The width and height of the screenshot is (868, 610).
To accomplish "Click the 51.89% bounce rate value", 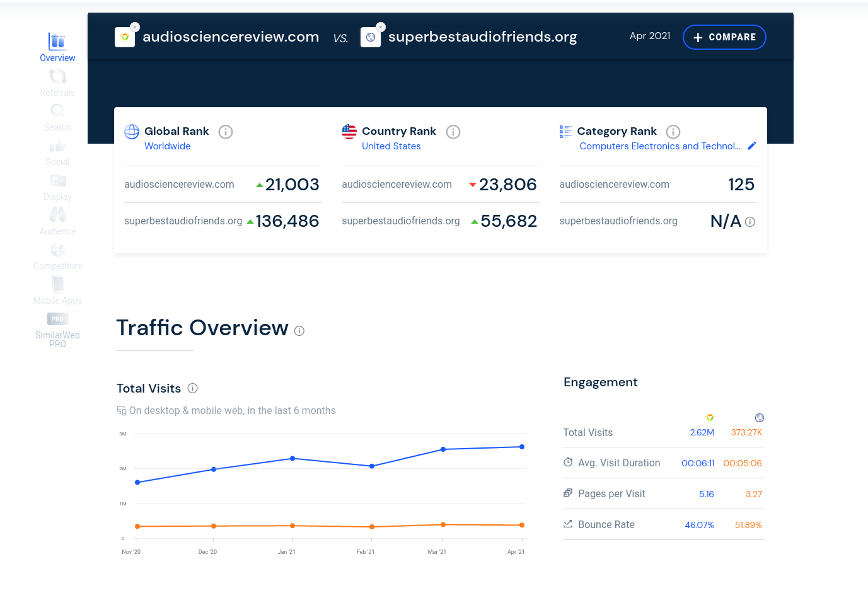I will click(748, 525).
